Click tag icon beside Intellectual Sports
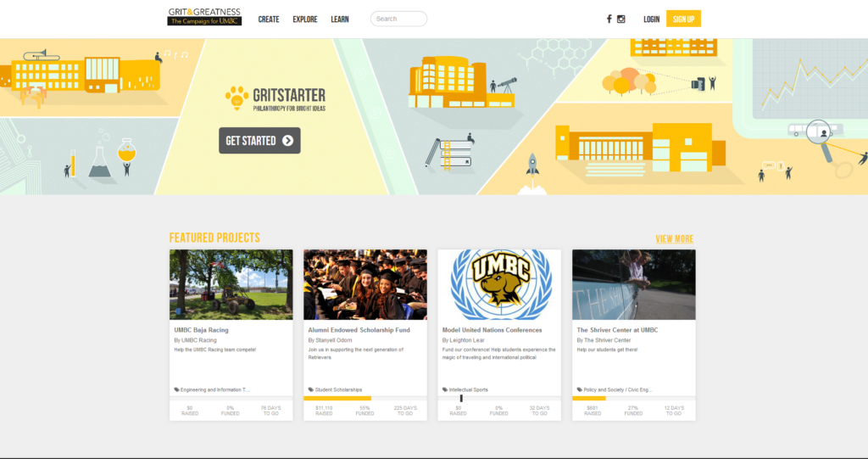 (445, 389)
